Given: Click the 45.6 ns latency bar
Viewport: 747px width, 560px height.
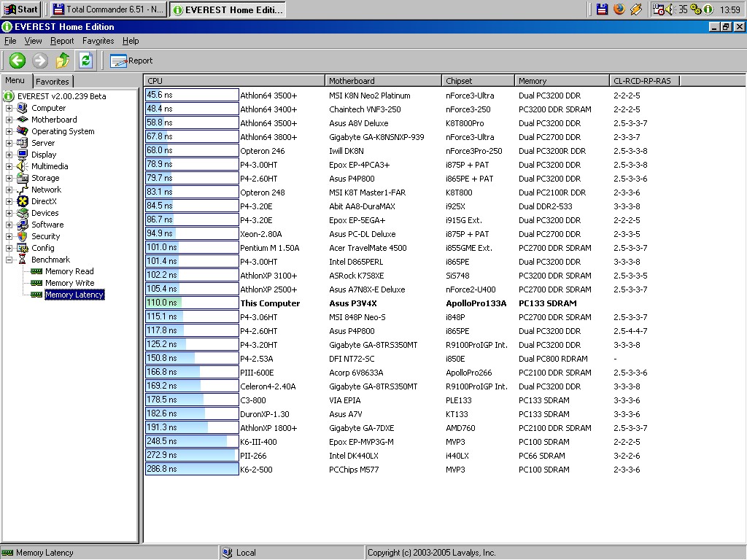Looking at the screenshot, I should pyautogui.click(x=192, y=95).
